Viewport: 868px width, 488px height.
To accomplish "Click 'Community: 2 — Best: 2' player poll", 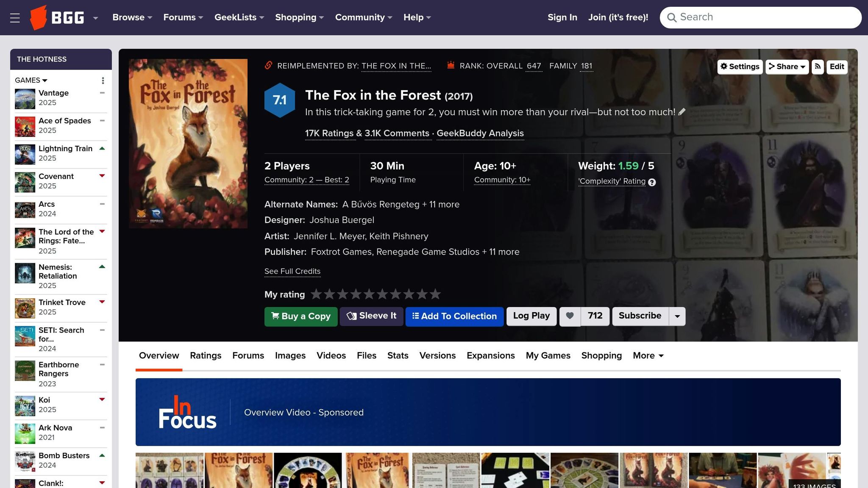I will click(x=307, y=180).
